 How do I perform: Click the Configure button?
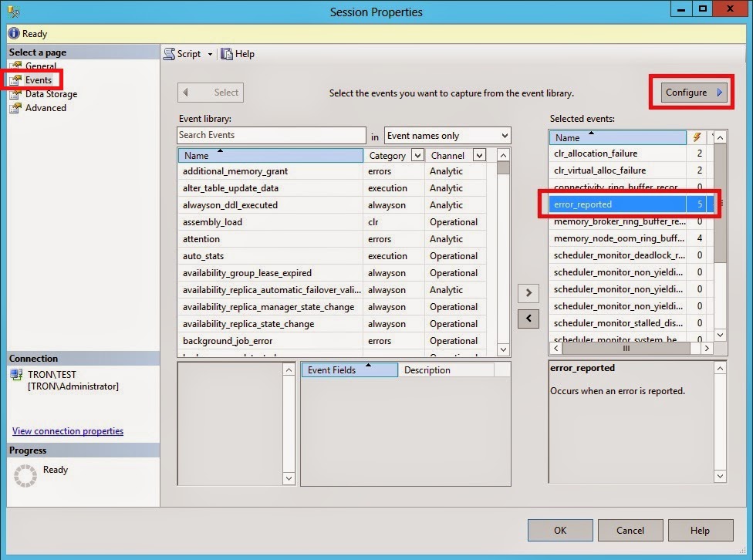(694, 93)
